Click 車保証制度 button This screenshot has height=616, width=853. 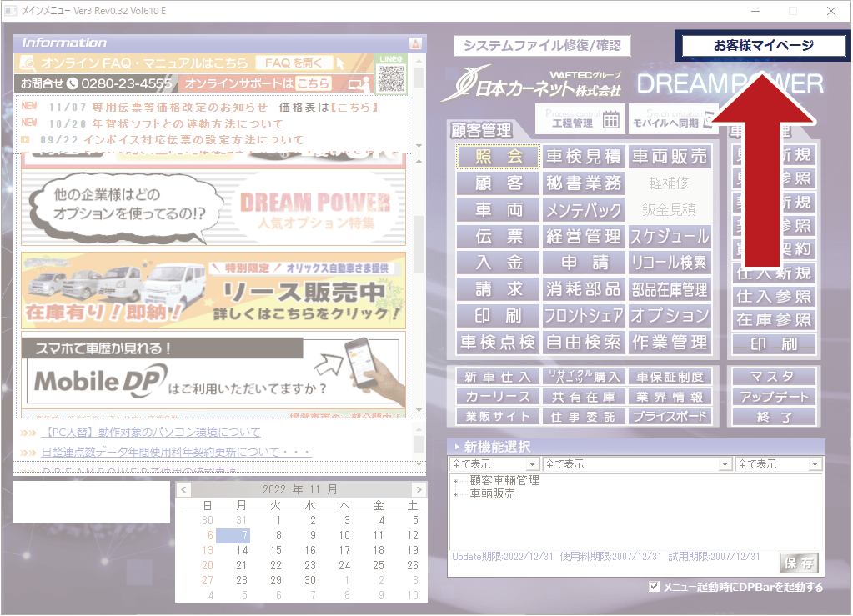click(670, 377)
